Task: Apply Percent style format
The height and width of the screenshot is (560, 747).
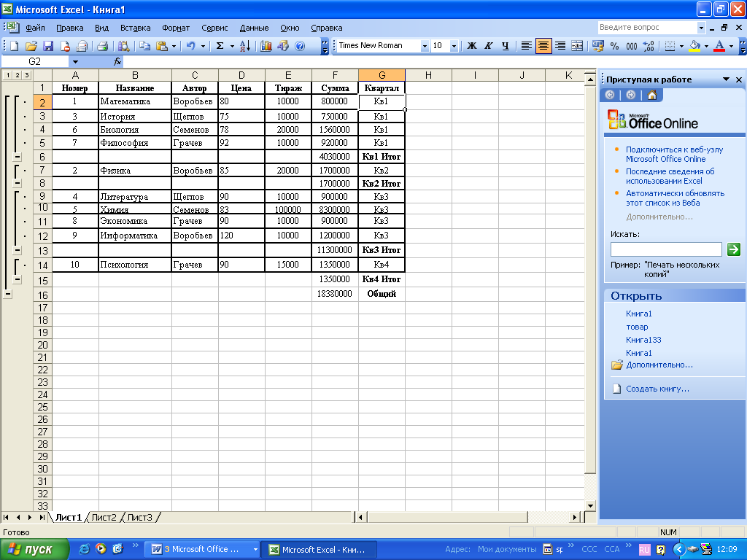Action: click(x=614, y=46)
